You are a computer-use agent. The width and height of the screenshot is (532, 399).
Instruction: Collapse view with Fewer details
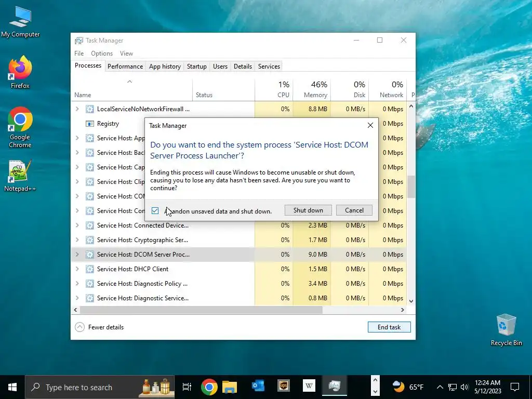point(99,327)
